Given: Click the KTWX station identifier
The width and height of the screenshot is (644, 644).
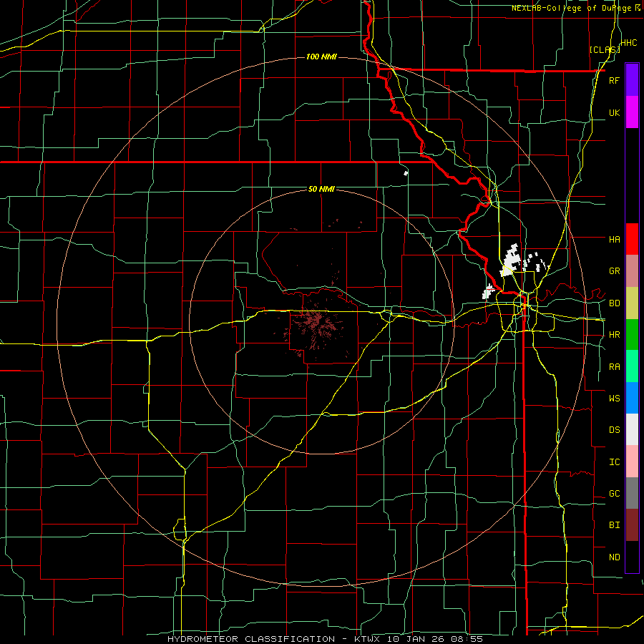Looking at the screenshot, I should (369, 639).
